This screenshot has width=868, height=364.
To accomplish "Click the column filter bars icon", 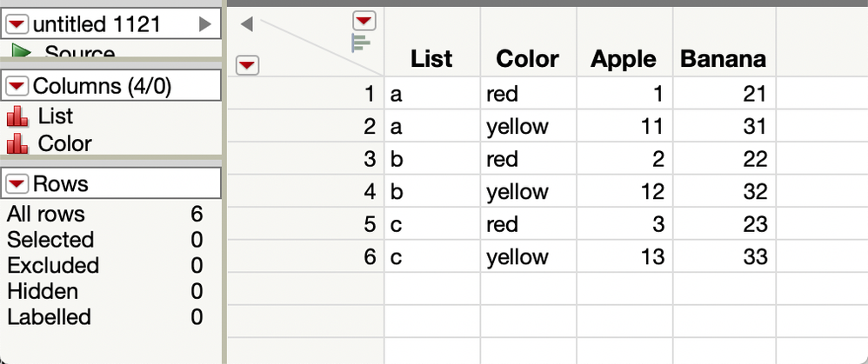I will 361,43.
